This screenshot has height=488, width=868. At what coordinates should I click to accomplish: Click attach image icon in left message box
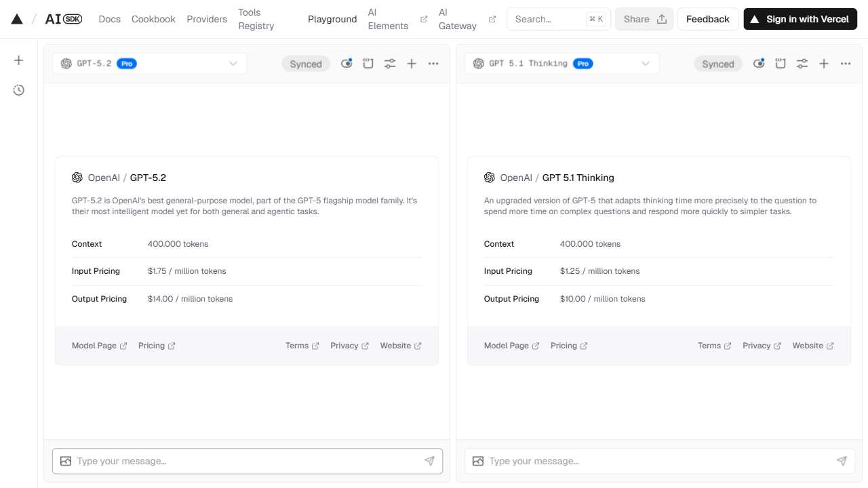pyautogui.click(x=66, y=461)
